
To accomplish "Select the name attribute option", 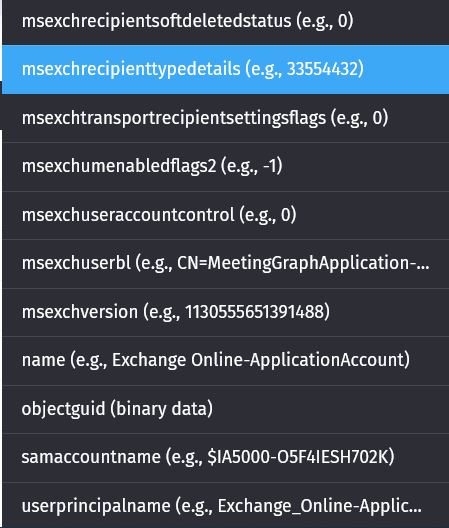I will click(226, 361).
